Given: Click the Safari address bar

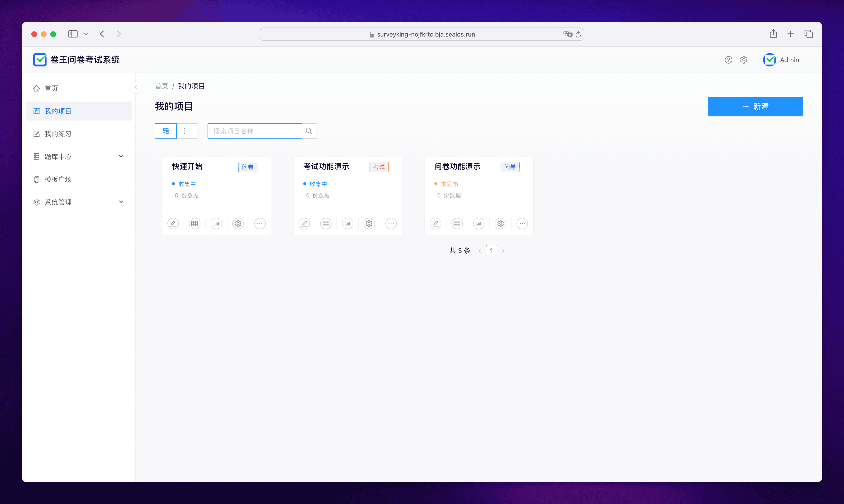Looking at the screenshot, I should tap(422, 34).
